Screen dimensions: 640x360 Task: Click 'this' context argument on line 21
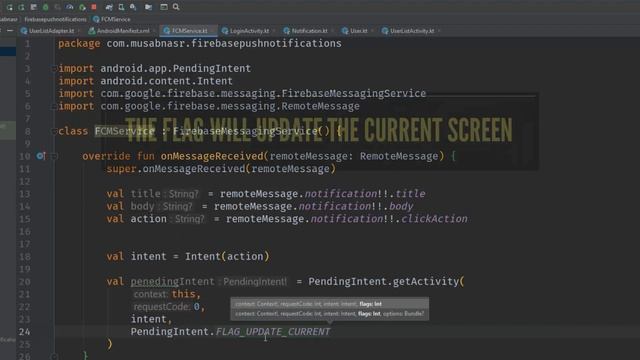click(x=184, y=294)
